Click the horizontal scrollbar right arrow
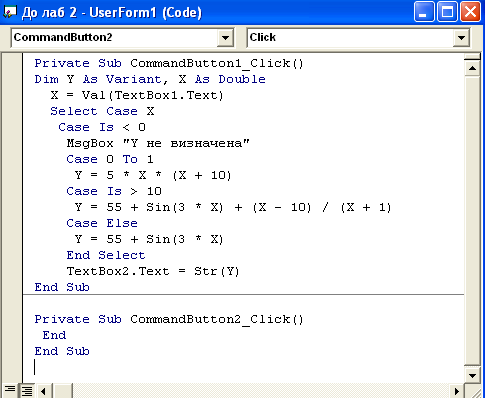Image resolution: width=485 pixels, height=398 pixels. [456, 391]
